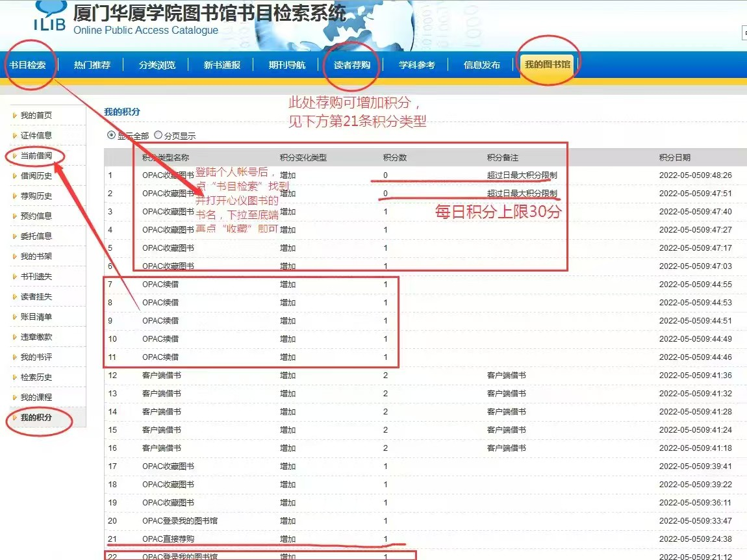Viewport: 747px width, 560px height.
Task: Click the arrow icon beside 账目清单
Action: point(15,316)
